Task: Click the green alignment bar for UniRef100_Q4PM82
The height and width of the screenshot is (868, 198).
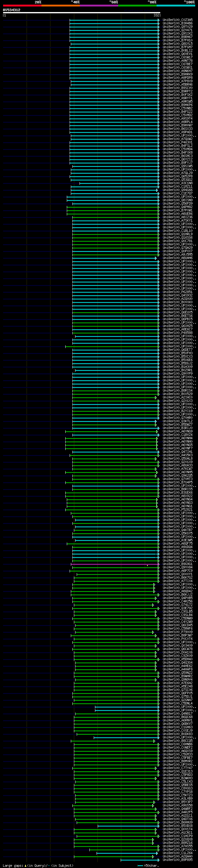Action: tap(113, 207)
